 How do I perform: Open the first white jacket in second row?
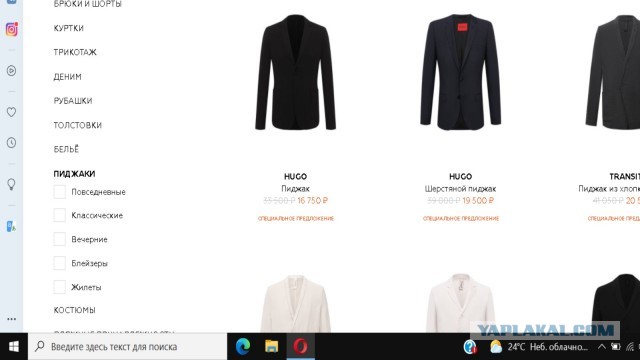click(296, 303)
